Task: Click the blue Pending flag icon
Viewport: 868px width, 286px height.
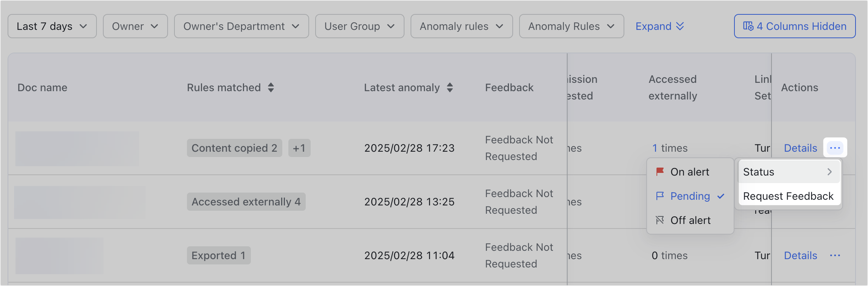Action: click(x=660, y=196)
